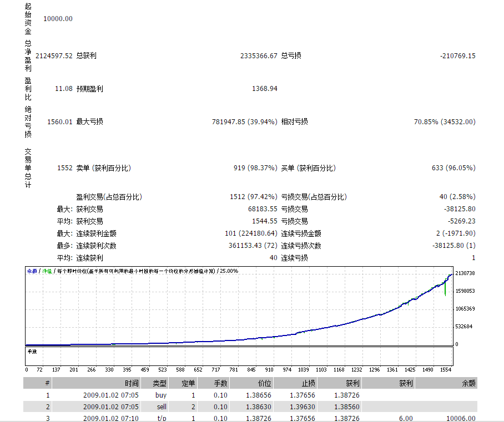The width and height of the screenshot is (504, 422).
Task: Select the "定单" column header
Action: click(189, 383)
